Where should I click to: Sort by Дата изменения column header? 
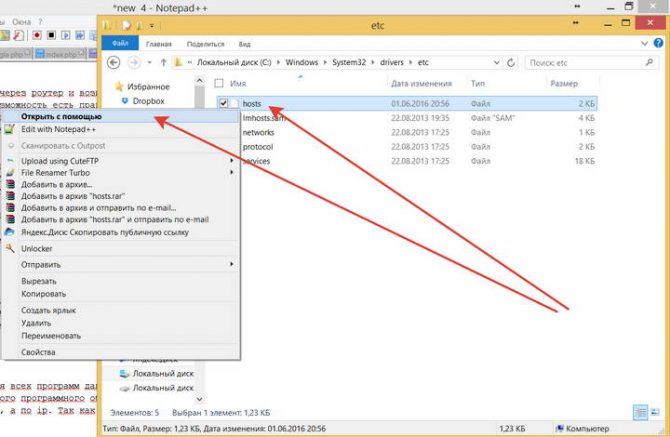point(419,84)
